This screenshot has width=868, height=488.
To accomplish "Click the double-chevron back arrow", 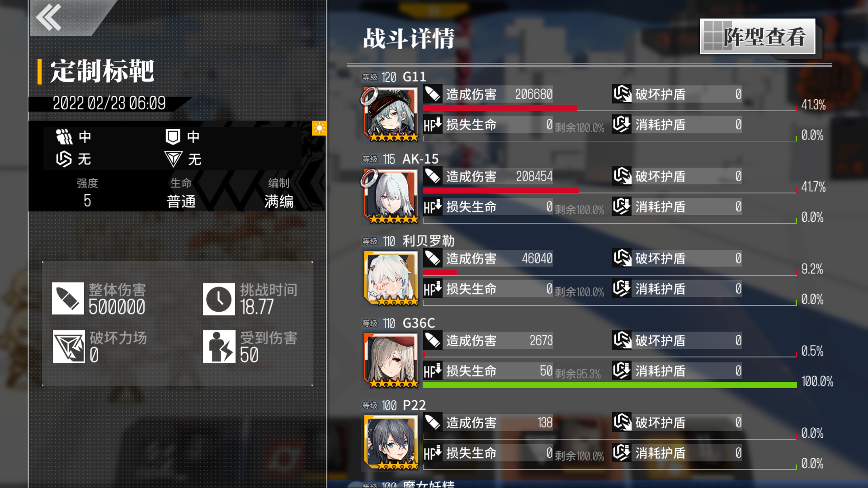I will click(x=48, y=18).
